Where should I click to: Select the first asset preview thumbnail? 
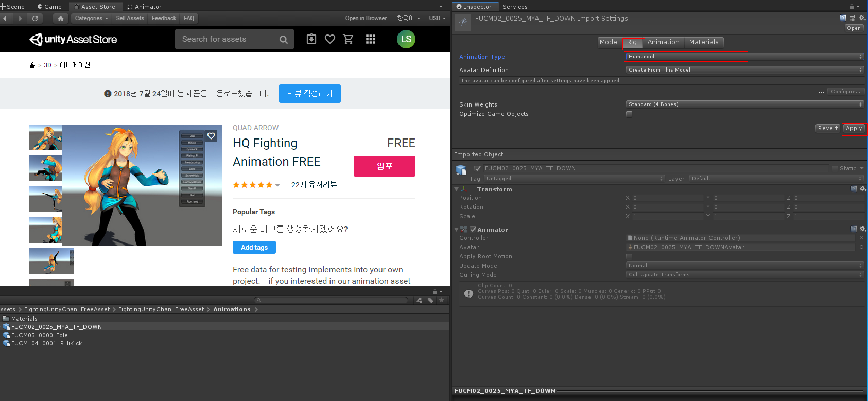pos(46,137)
